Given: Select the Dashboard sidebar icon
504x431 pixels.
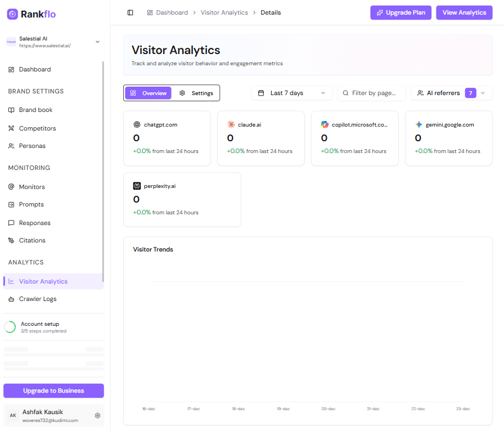Looking at the screenshot, I should (x=11, y=69).
